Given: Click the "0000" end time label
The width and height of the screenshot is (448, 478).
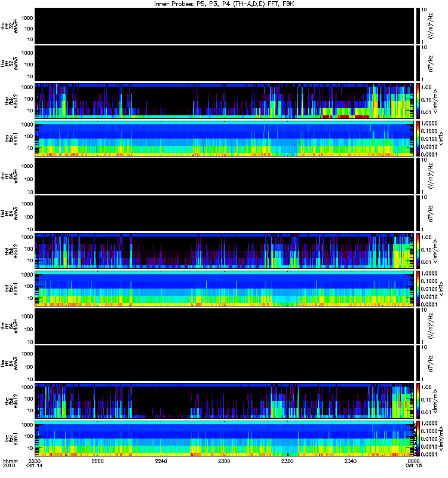Looking at the screenshot, I should pos(413,461).
